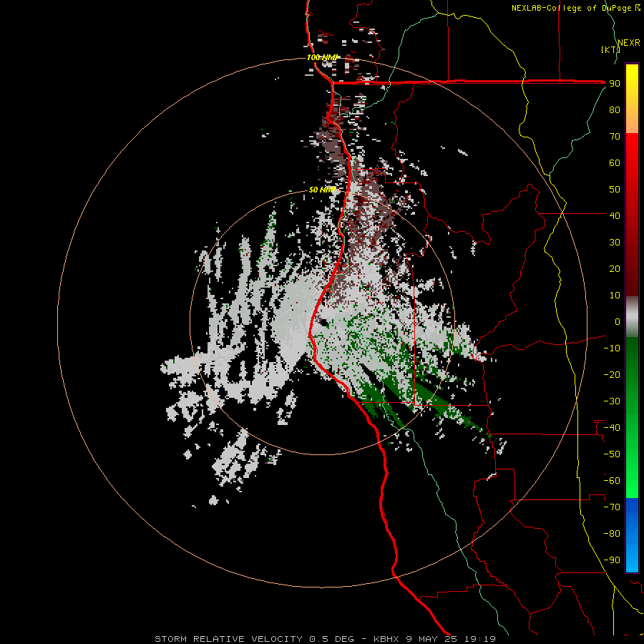Viewport: 644px width, 644px height.
Task: Click the 70 value on velocity scale
Action: coord(615,137)
